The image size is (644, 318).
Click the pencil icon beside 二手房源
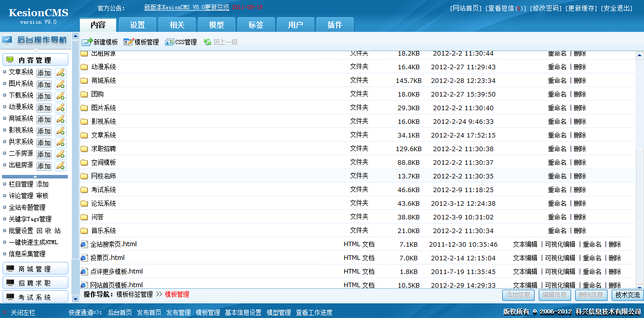tap(60, 154)
